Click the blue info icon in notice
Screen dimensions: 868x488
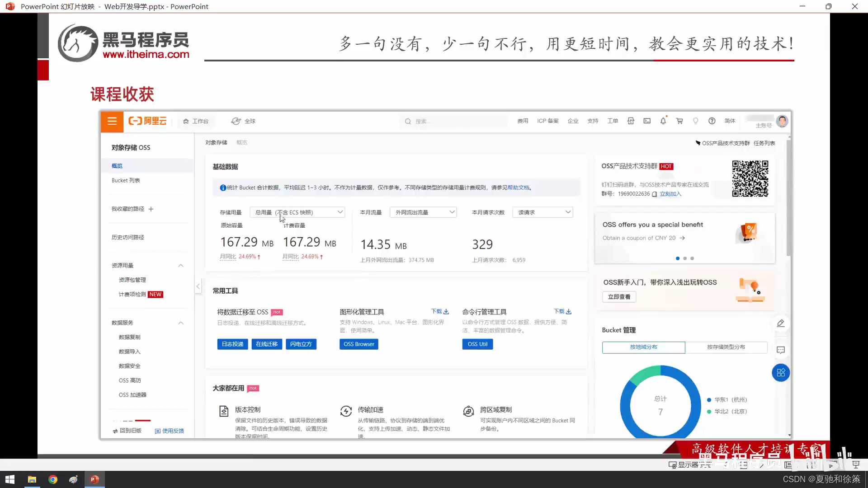223,188
